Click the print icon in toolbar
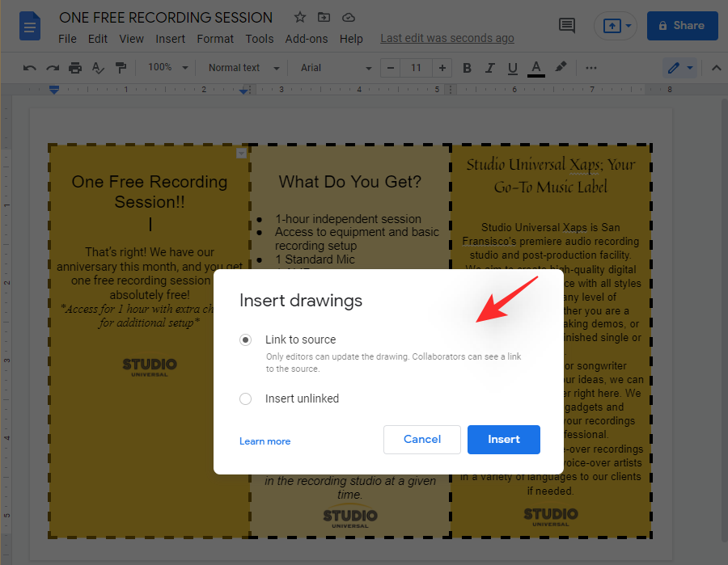The height and width of the screenshot is (565, 728). click(75, 68)
